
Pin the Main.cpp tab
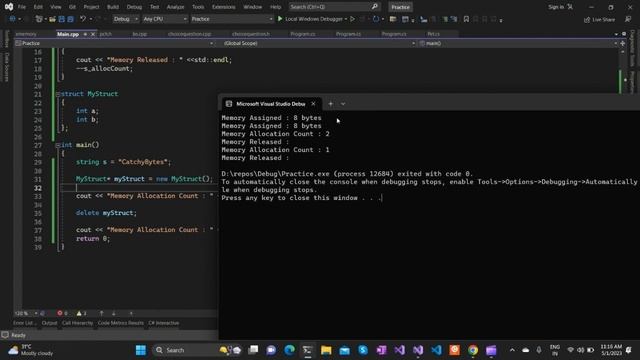click(x=85, y=34)
